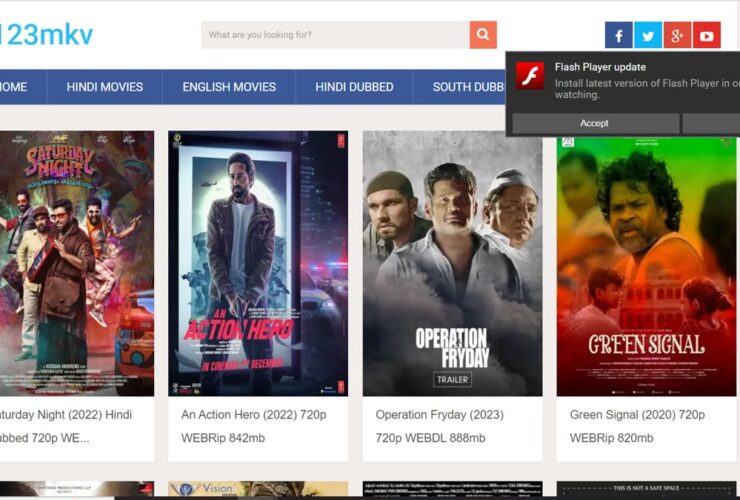Open the Twitter social icon
Image resolution: width=740 pixels, height=500 pixels.
coord(648,36)
